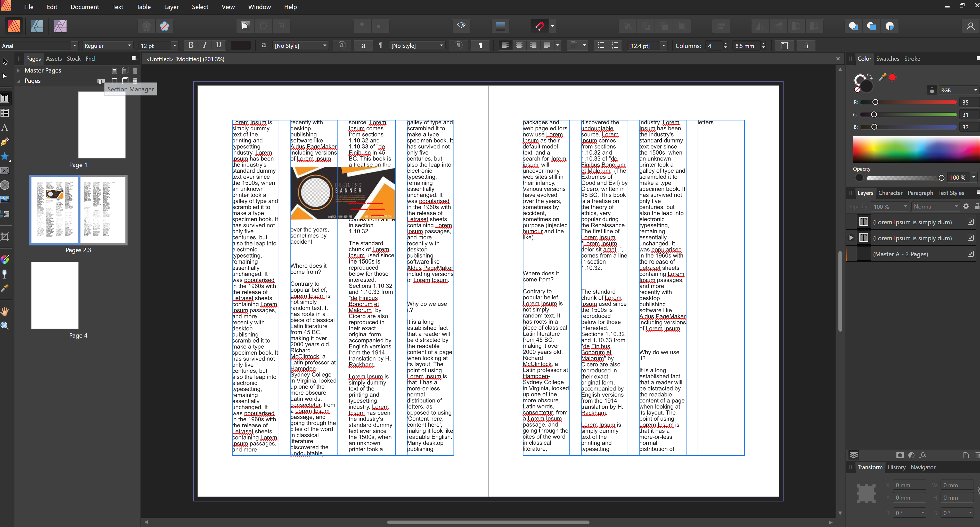Image resolution: width=980 pixels, height=527 pixels.
Task: Select the Frame Text tool
Action: click(5, 98)
